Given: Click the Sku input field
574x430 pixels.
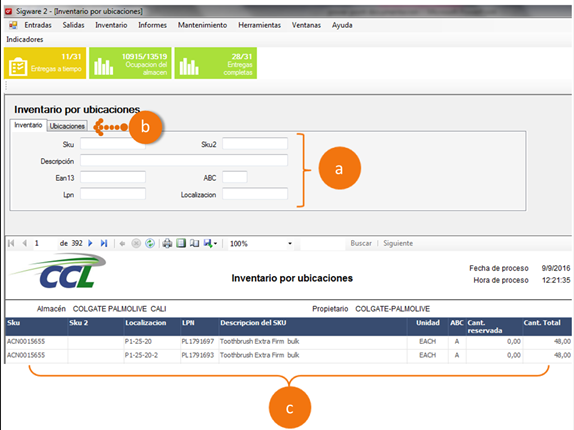Looking at the screenshot, I should tap(113, 144).
